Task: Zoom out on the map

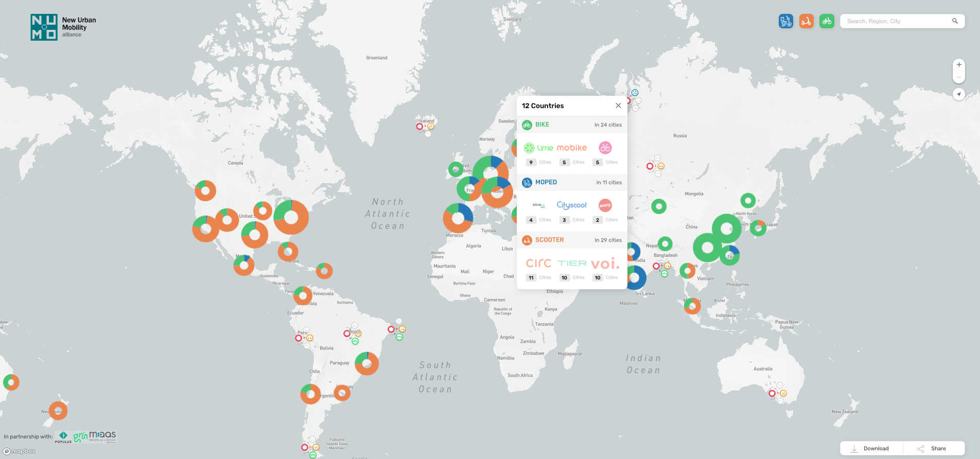Action: (959, 77)
